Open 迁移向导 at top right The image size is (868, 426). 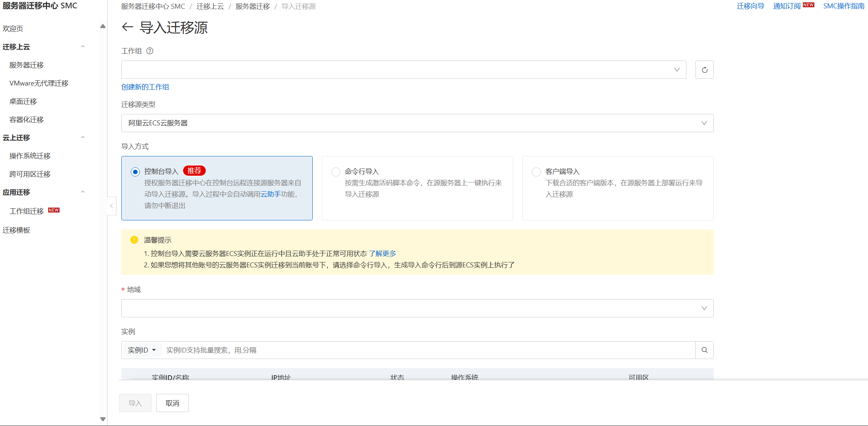(x=750, y=6)
